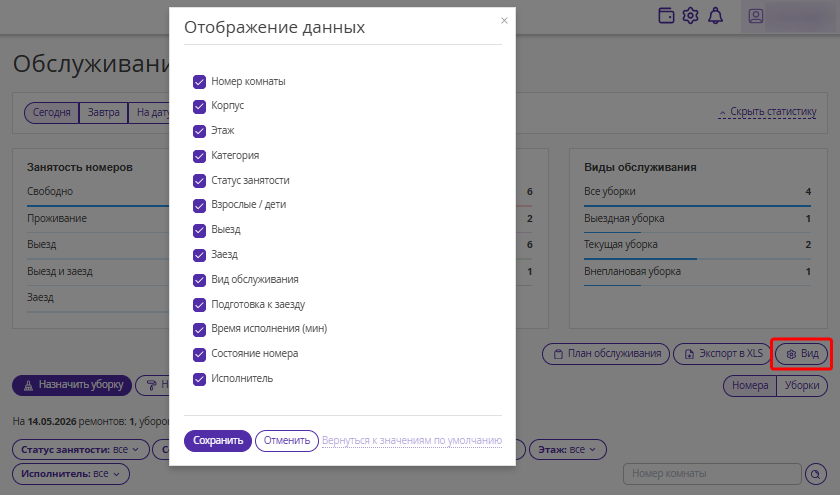
Task: Toggle the Категория checkbox
Action: coord(199,156)
